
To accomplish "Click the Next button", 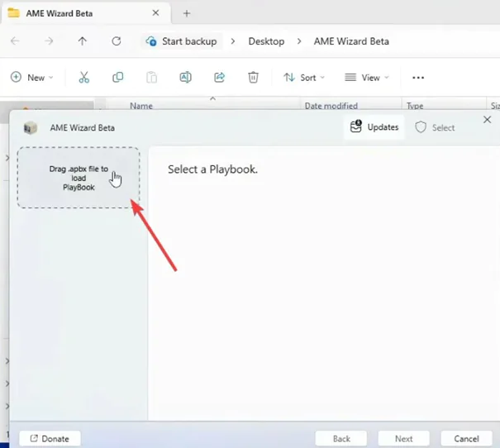I will (x=403, y=439).
